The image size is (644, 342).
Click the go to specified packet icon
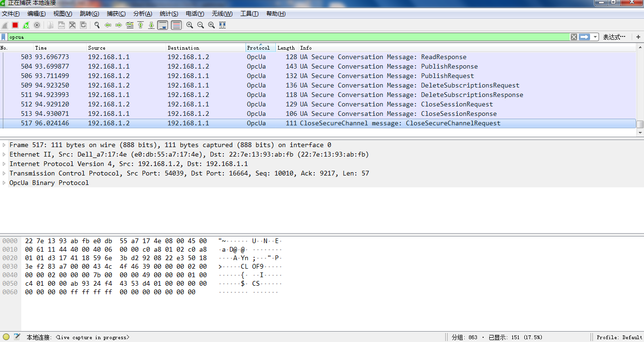(130, 25)
